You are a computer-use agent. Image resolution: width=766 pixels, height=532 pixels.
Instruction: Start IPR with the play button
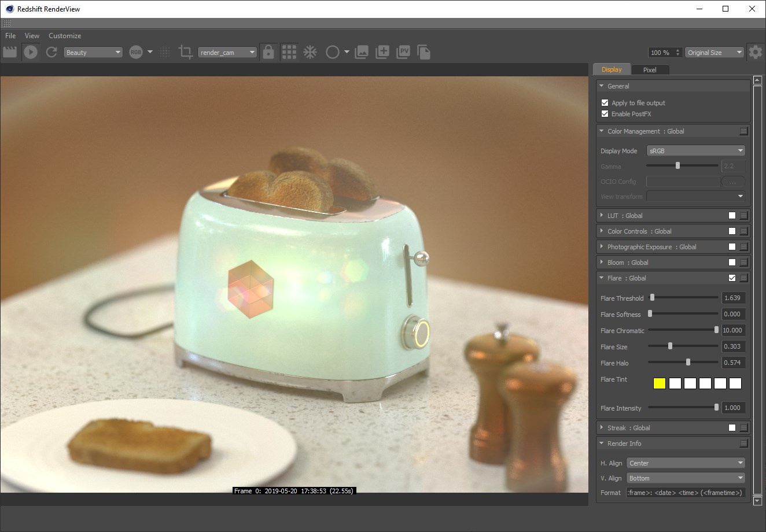point(31,52)
